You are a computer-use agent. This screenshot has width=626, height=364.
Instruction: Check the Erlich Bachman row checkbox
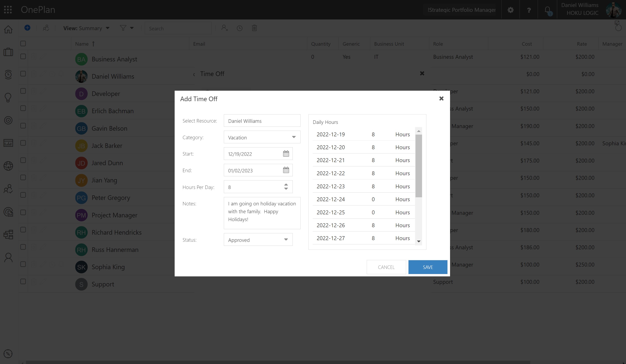pyautogui.click(x=23, y=108)
